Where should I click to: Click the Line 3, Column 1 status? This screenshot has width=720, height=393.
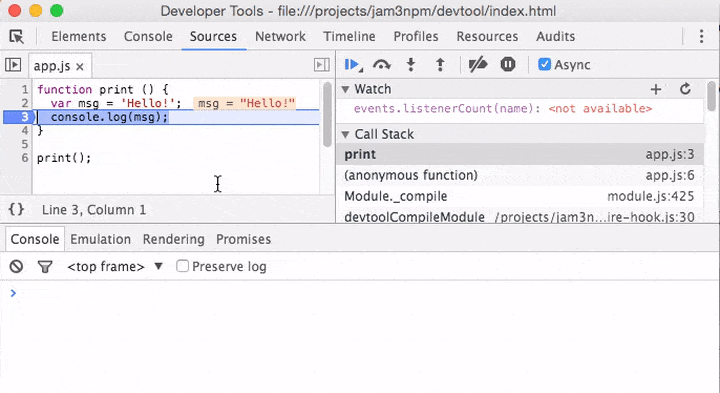coord(94,210)
